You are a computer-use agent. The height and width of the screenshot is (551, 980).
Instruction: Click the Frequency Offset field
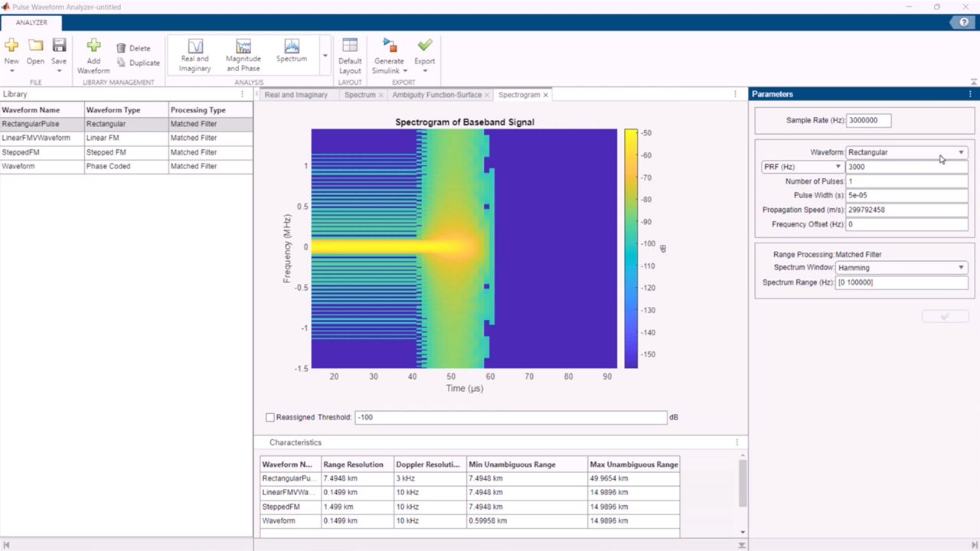(906, 224)
